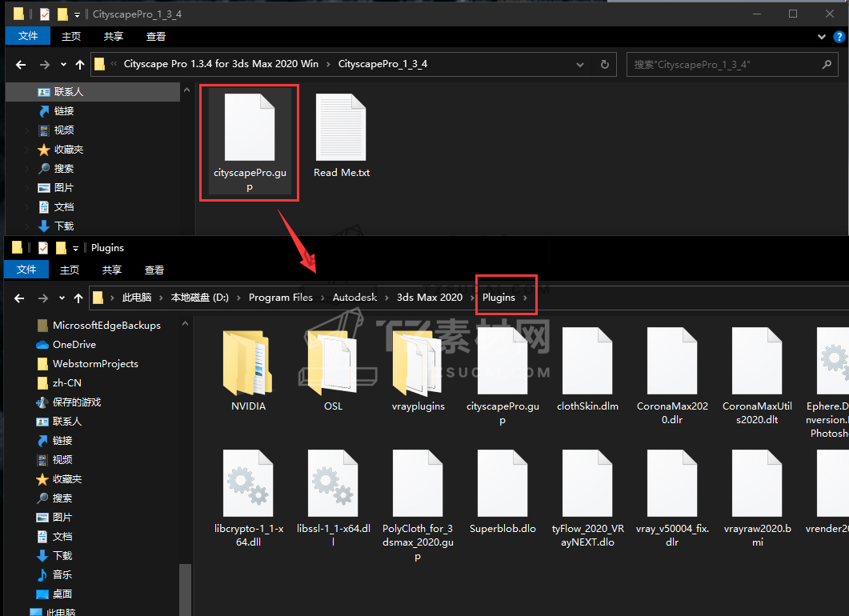Open the 文件 menu in CityscapePro_1_3_4 window
Viewport: 849px width, 616px height.
tap(28, 36)
